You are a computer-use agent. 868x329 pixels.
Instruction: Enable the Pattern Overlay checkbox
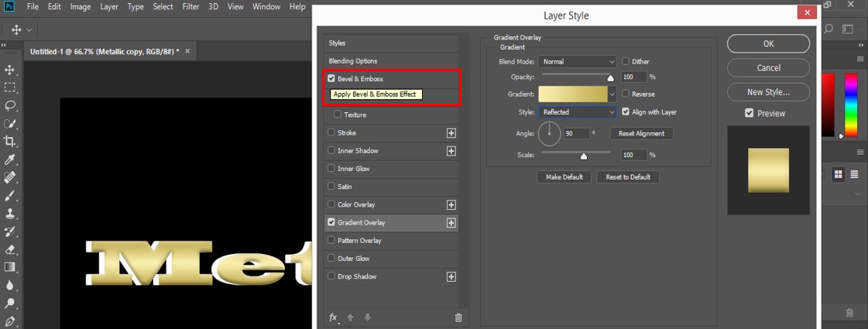(331, 241)
